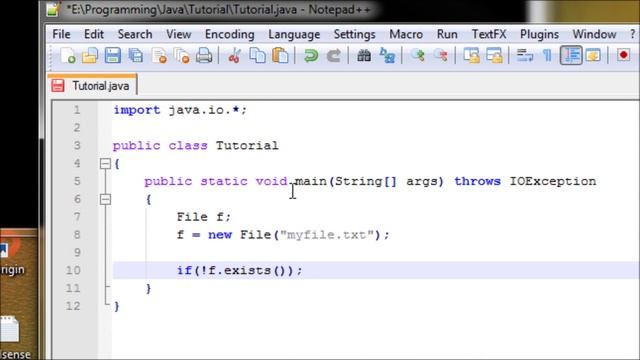Click the Open file folder icon

pyautogui.click(x=90, y=55)
